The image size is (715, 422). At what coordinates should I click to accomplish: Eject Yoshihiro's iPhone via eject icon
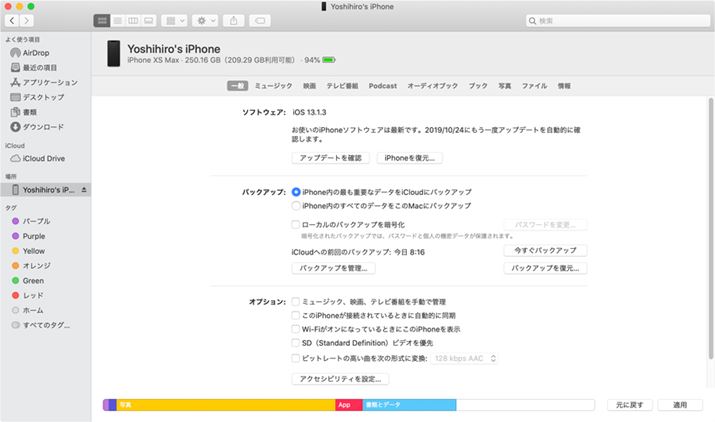(84, 190)
